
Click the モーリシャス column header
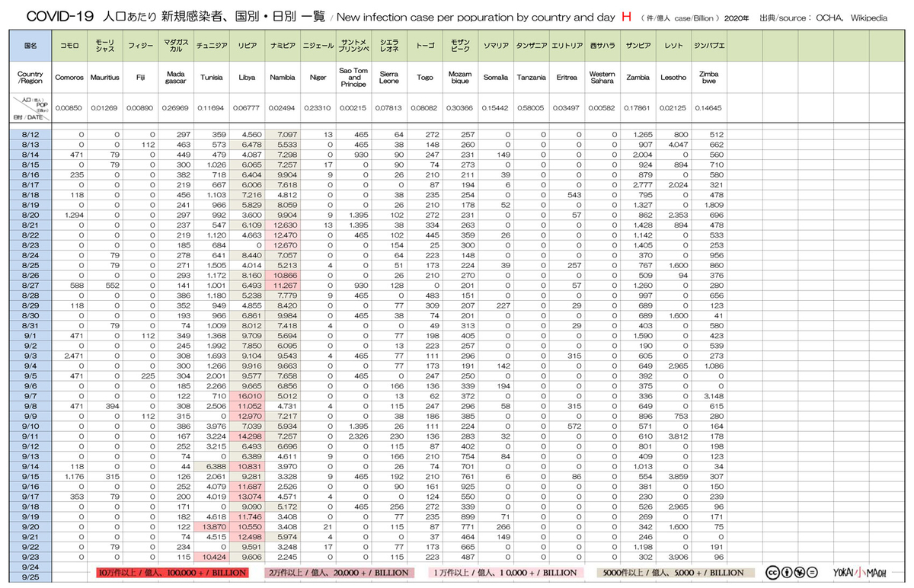tap(105, 46)
